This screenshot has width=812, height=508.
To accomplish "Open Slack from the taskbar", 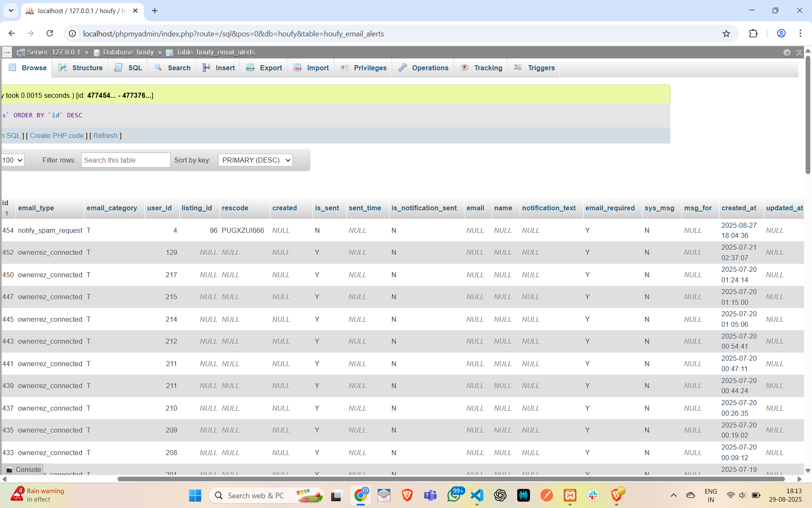I will point(593,495).
